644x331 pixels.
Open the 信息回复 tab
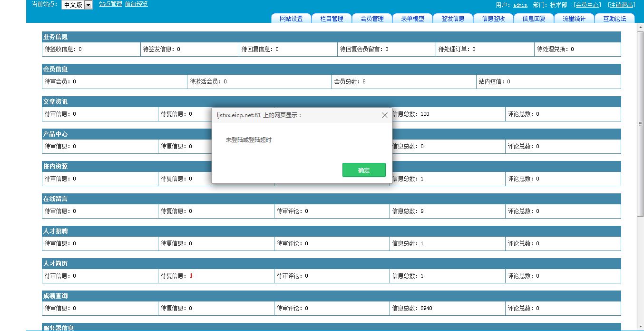coord(534,19)
